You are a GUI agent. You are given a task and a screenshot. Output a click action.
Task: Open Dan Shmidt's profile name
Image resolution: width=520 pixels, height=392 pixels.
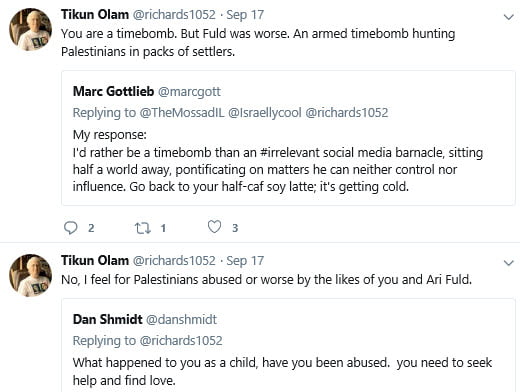click(108, 319)
